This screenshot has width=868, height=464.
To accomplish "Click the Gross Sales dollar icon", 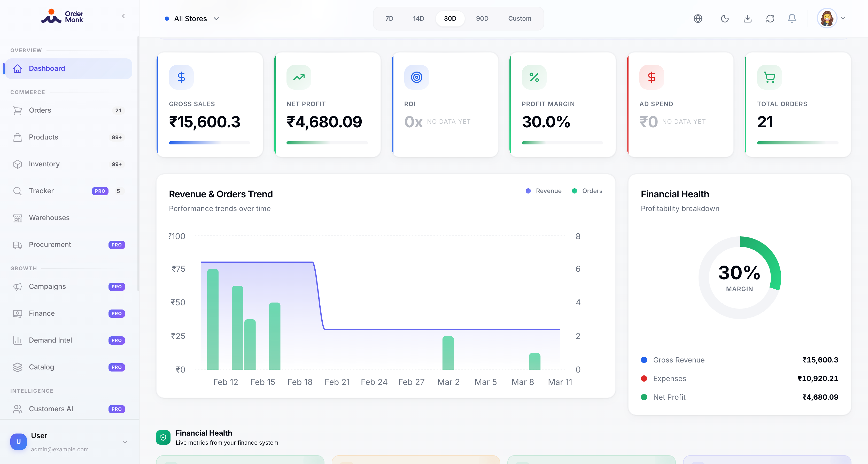I will 181,77.
